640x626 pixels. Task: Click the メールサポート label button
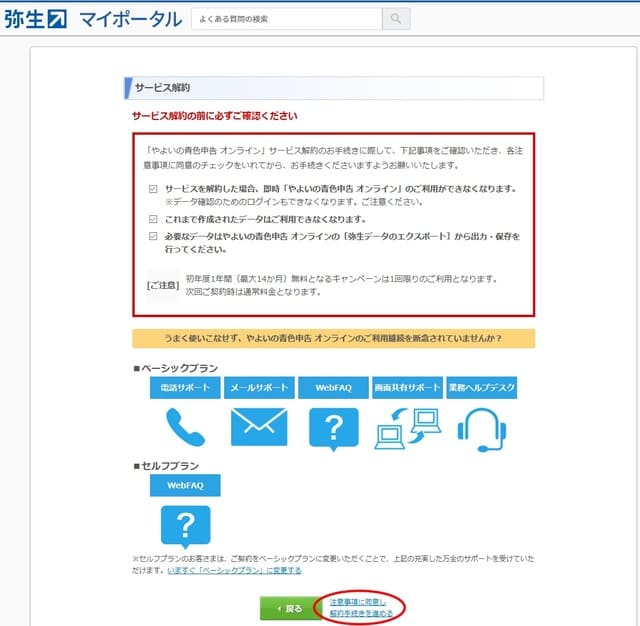(259, 387)
